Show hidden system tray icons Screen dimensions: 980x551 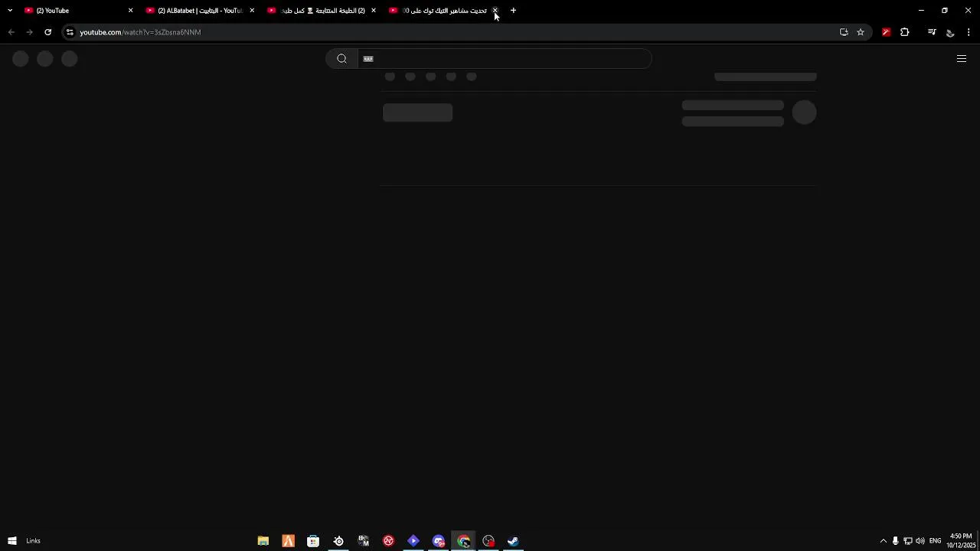pyautogui.click(x=884, y=541)
